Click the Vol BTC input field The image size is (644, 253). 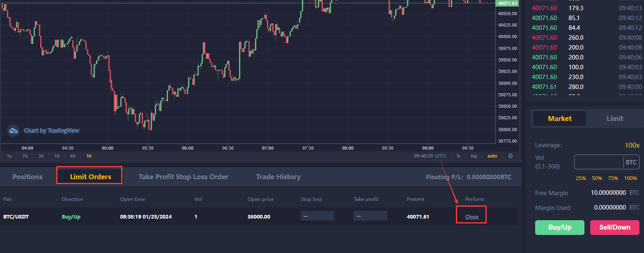[598, 162]
